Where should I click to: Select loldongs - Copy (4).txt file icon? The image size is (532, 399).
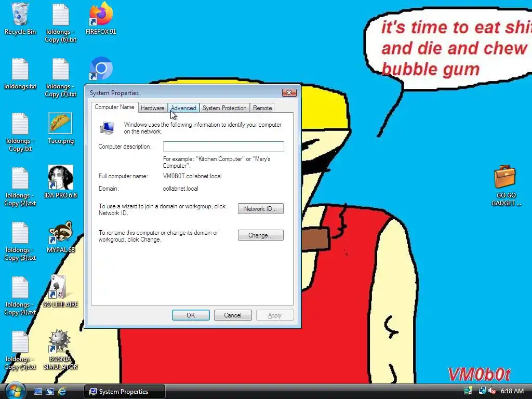tap(20, 295)
